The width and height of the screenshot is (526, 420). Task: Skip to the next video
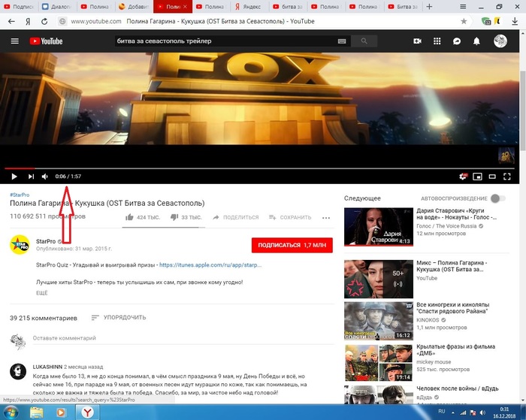point(31,177)
